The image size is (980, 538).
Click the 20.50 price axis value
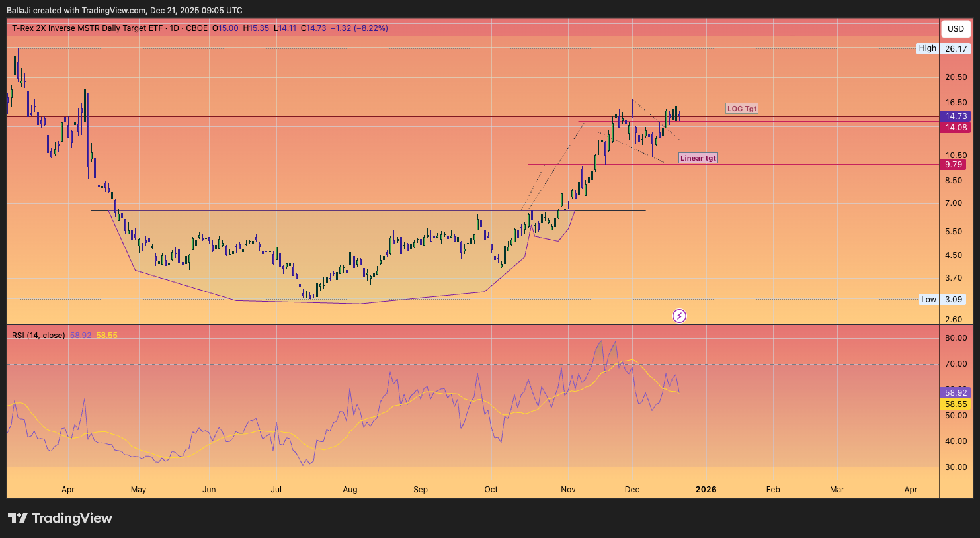tap(956, 77)
